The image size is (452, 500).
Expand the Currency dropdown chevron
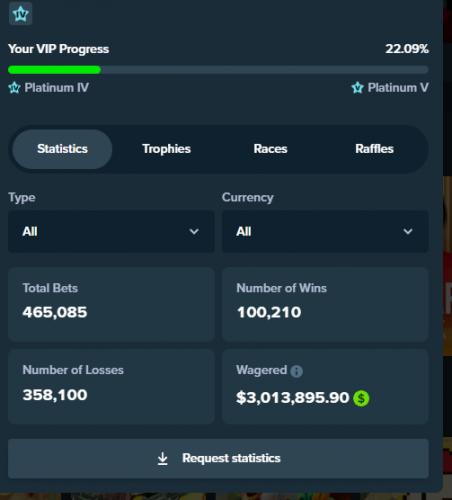coord(408,231)
